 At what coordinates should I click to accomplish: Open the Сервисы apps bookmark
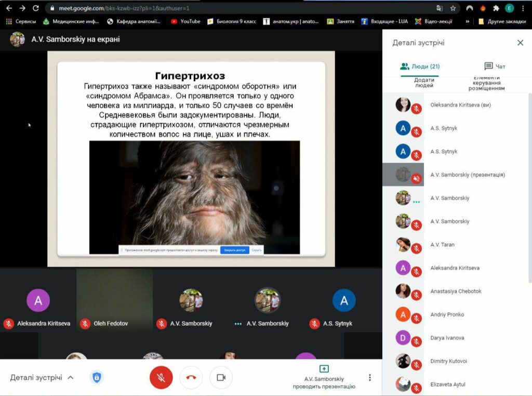[21, 21]
